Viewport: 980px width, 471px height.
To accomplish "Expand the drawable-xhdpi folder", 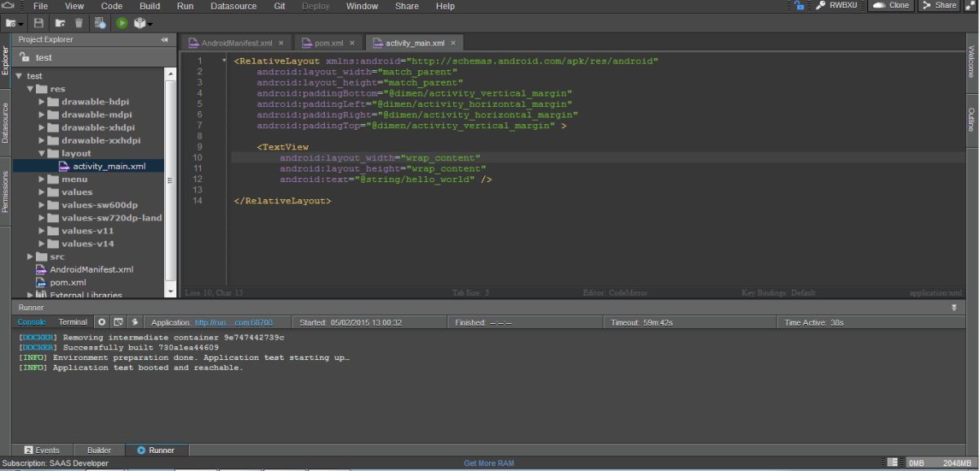I will tap(42, 127).
